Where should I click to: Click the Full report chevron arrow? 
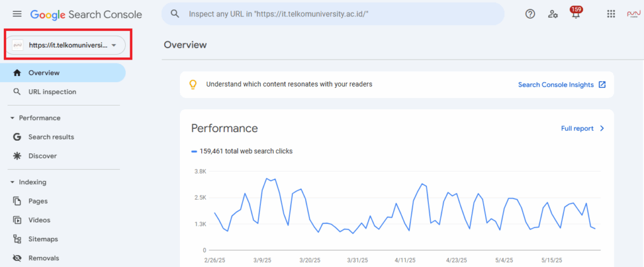(x=602, y=128)
